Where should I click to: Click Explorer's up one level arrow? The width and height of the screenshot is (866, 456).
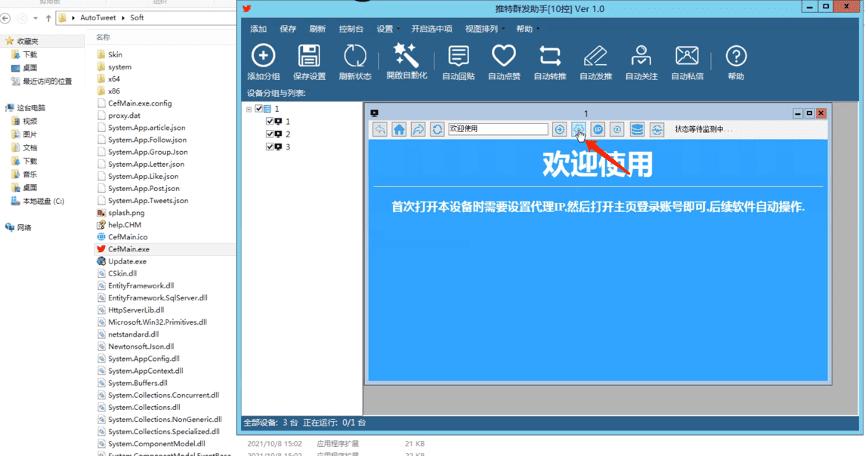(x=49, y=18)
